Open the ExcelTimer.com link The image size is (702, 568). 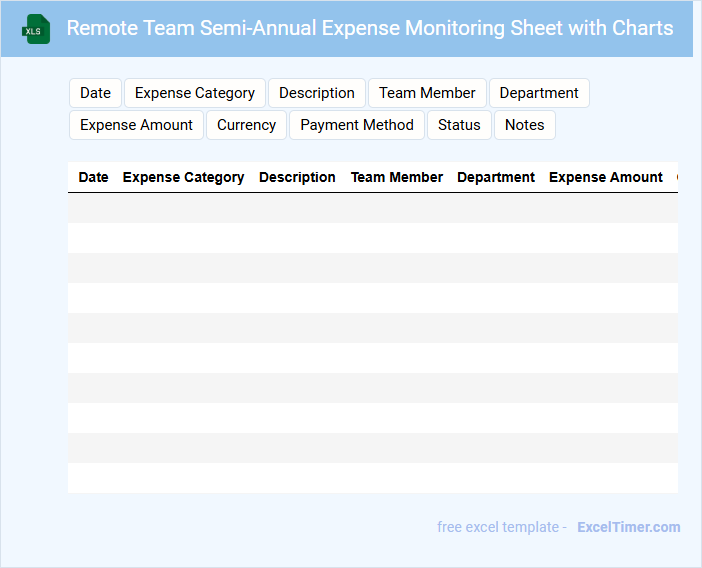coord(628,527)
